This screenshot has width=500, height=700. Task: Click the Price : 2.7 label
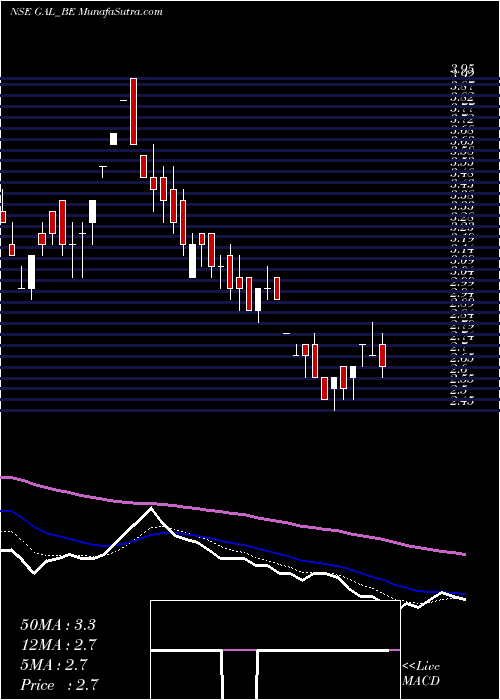pyautogui.click(x=59, y=685)
